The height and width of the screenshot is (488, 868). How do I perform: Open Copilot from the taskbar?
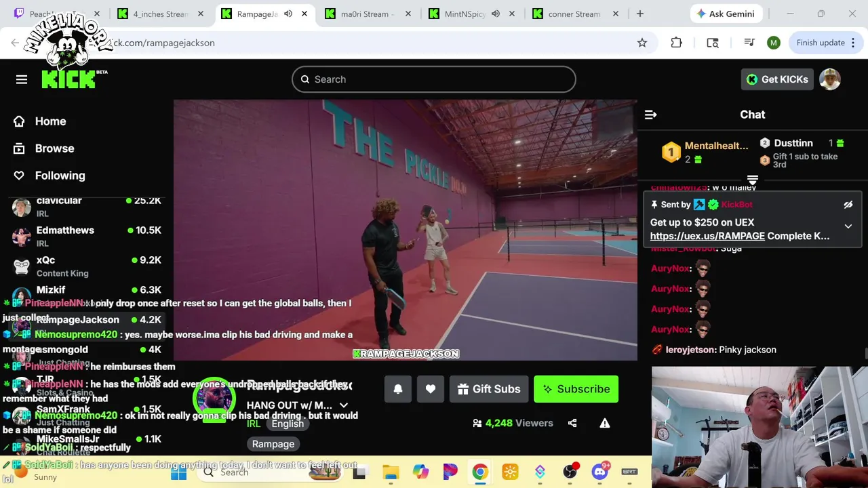tap(420, 472)
